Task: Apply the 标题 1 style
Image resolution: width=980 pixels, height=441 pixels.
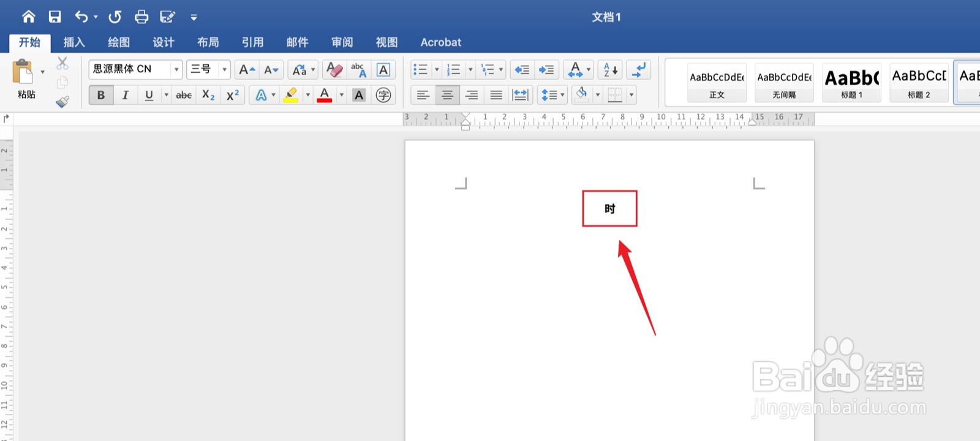Action: tap(852, 83)
